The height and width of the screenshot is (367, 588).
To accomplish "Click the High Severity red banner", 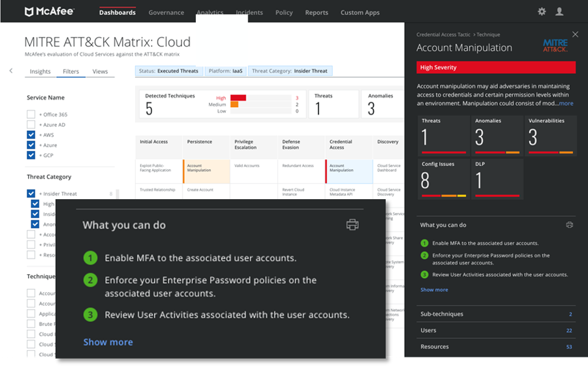I will [496, 67].
